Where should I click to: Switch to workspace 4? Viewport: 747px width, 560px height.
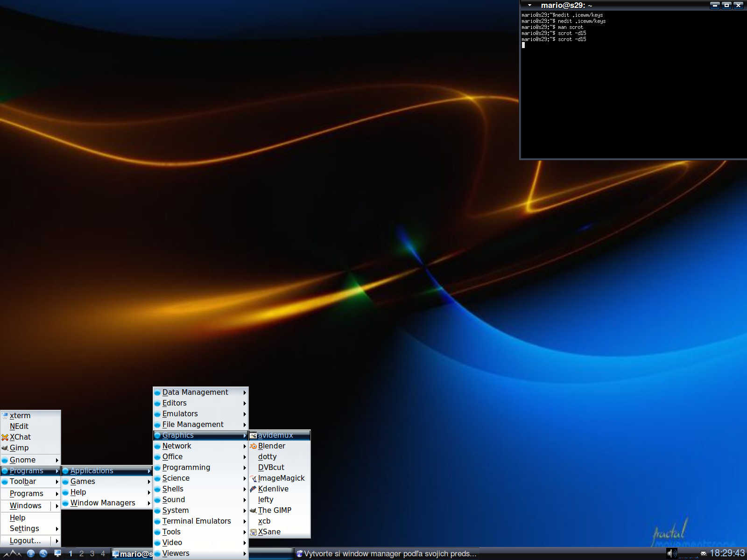[103, 553]
